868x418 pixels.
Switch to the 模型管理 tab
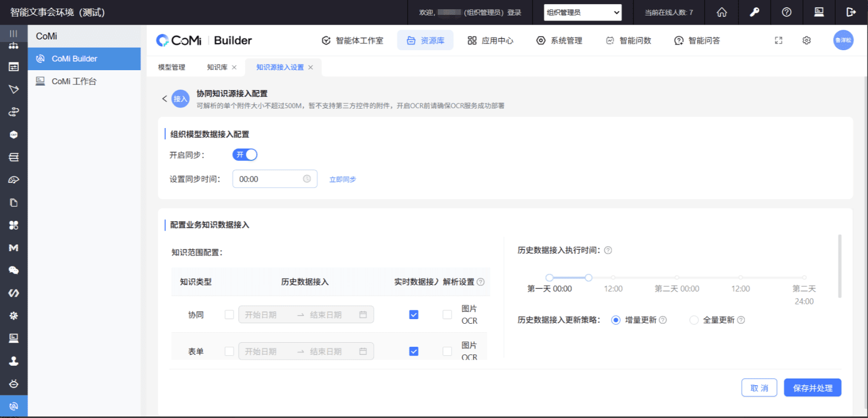[172, 67]
